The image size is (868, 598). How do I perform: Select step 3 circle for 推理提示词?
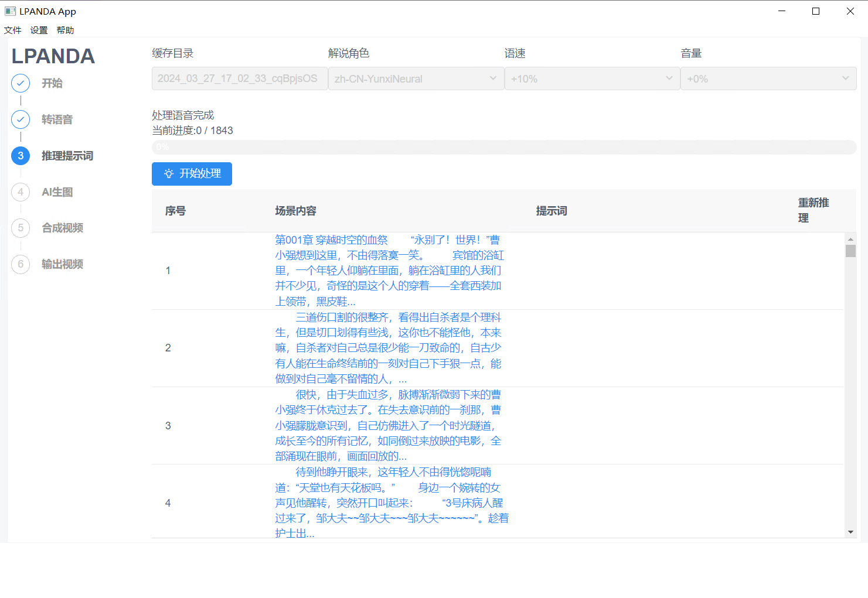pos(21,156)
